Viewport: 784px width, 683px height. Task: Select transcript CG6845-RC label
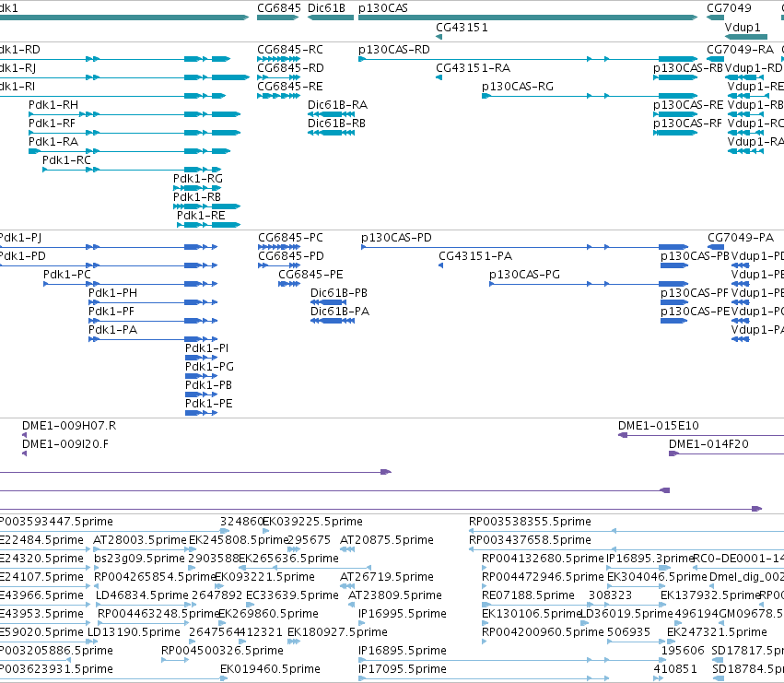coord(290,50)
